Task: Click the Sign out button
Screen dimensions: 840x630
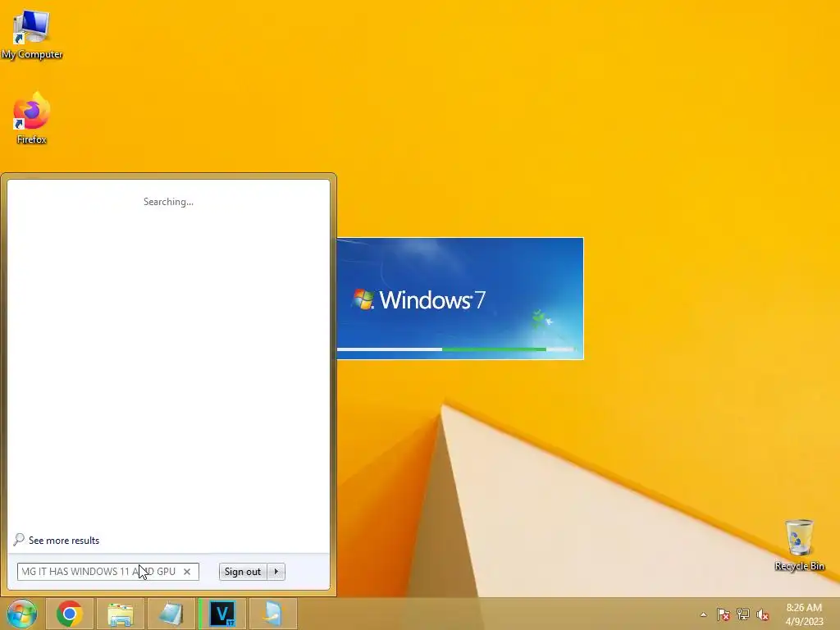Action: click(x=243, y=572)
